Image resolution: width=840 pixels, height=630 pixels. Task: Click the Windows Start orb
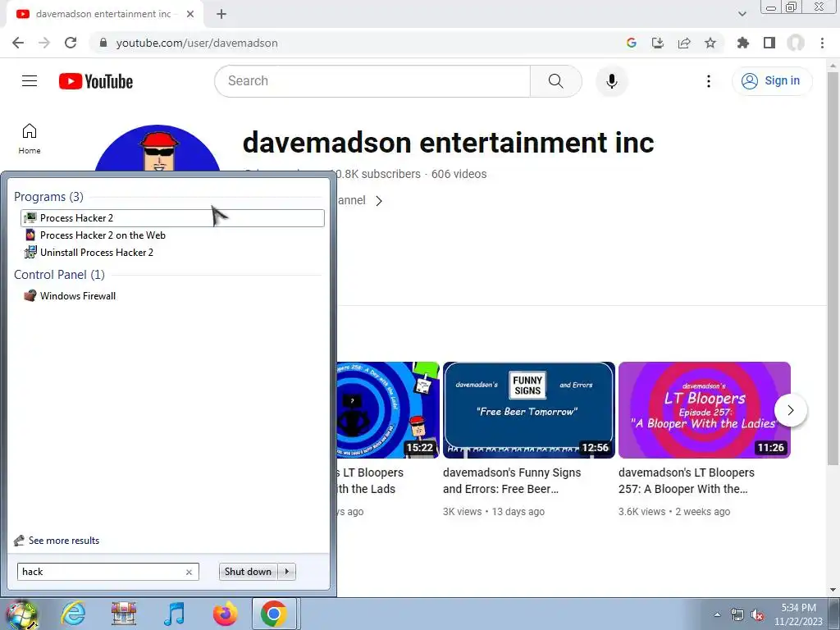[x=21, y=614]
